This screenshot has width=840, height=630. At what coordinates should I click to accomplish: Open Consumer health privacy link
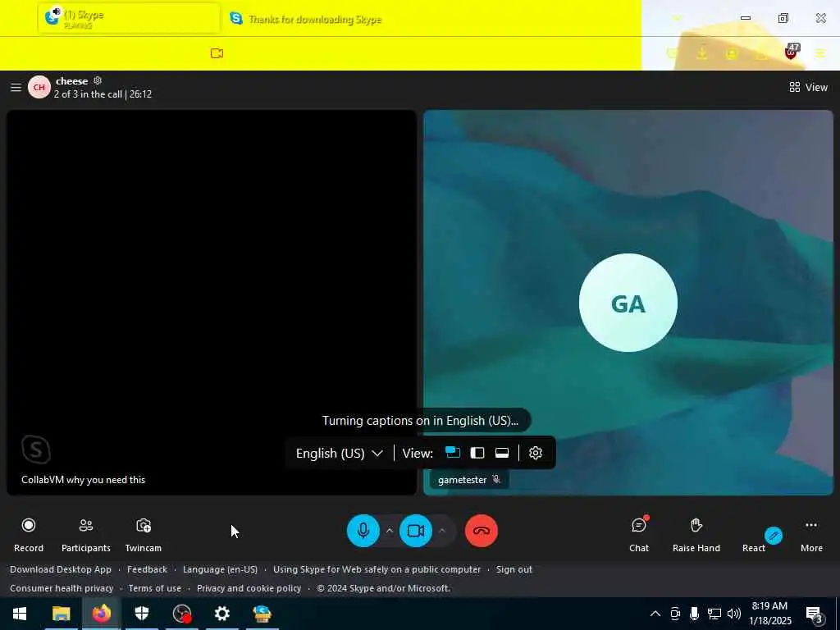pos(62,588)
